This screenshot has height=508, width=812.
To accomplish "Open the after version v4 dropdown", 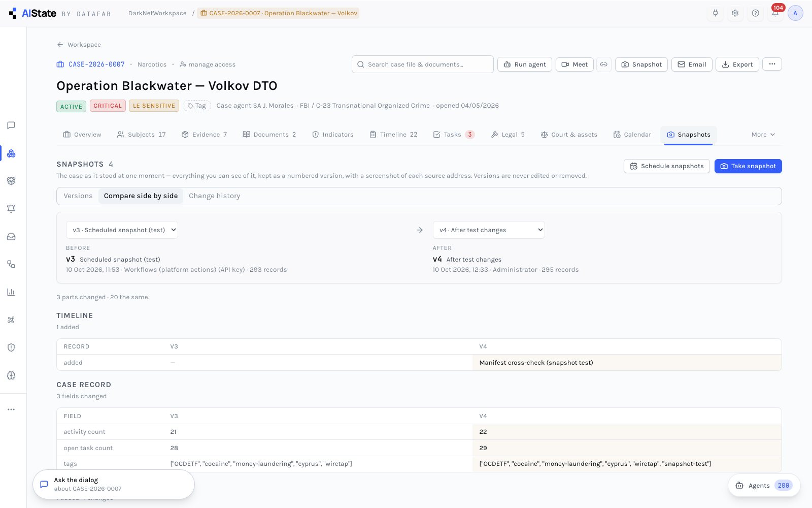I will click(x=489, y=230).
